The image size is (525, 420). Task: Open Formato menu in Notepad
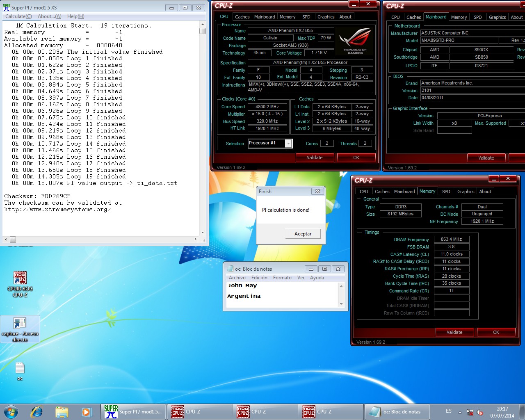[x=282, y=278]
